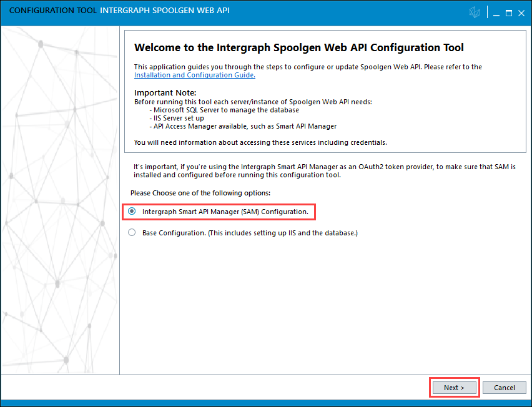The height and width of the screenshot is (407, 532).
Task: Click the Cancel button
Action: coord(504,388)
